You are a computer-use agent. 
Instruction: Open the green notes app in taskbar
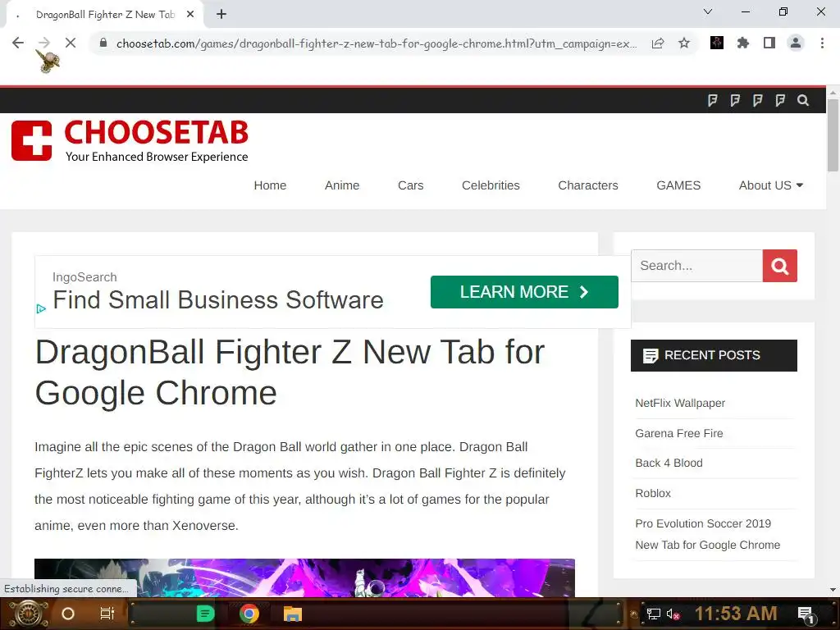[x=205, y=614]
